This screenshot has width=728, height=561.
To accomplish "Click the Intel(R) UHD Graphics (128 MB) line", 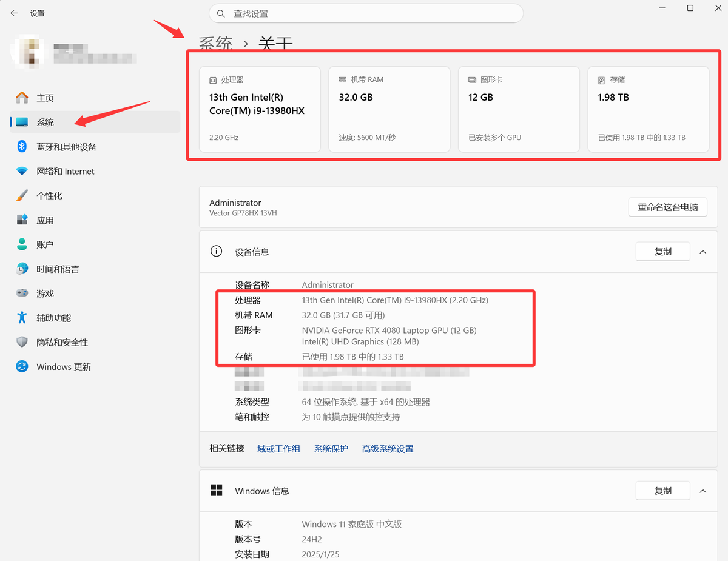I will 360,341.
